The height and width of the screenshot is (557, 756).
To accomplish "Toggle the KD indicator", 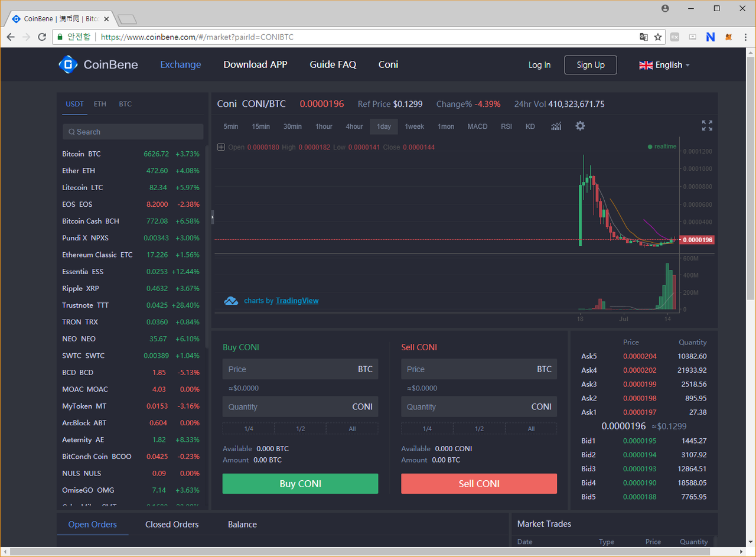I will [530, 126].
